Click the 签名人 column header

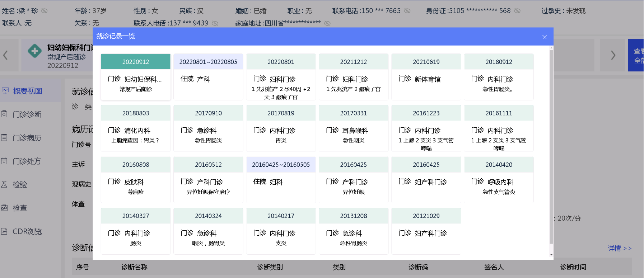point(494,267)
